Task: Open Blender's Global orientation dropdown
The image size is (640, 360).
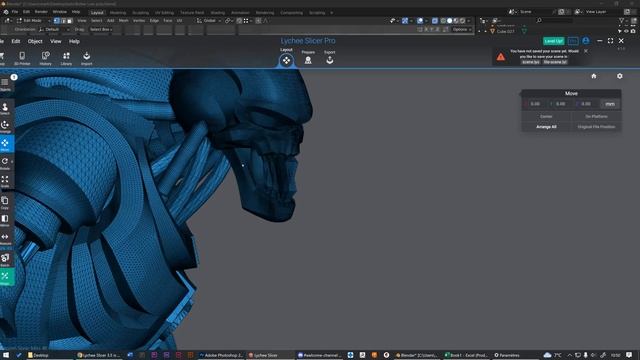Action: (x=208, y=20)
